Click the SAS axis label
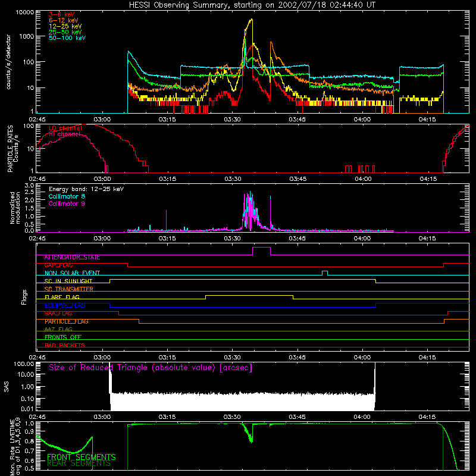476x476 pixels. click(x=7, y=387)
